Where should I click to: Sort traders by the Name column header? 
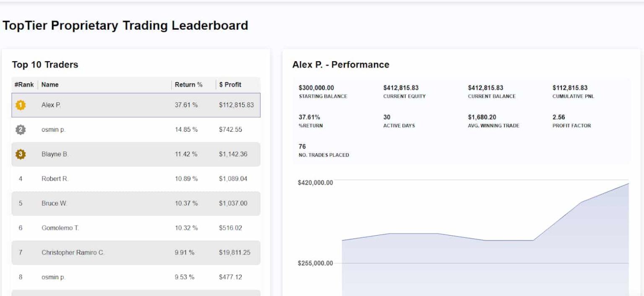click(x=49, y=85)
